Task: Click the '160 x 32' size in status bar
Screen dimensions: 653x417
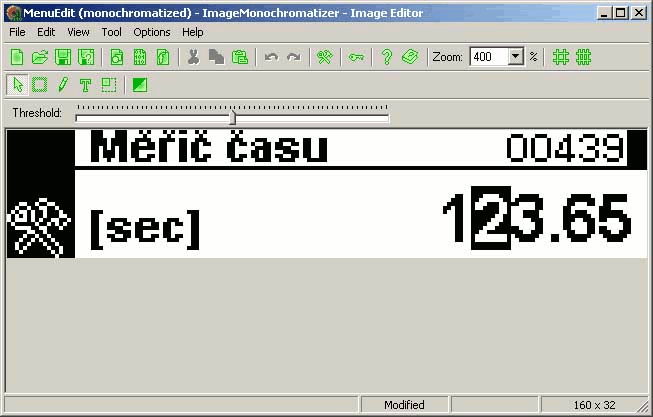Action: (x=594, y=405)
